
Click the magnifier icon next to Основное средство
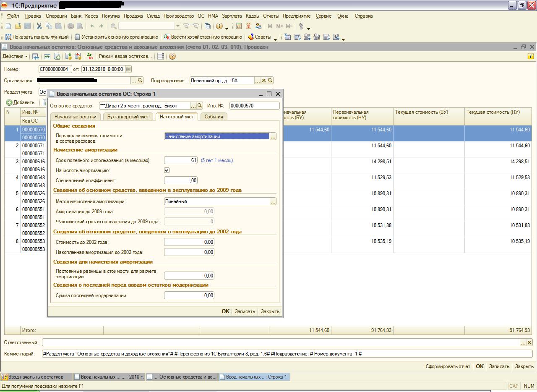(x=200, y=106)
